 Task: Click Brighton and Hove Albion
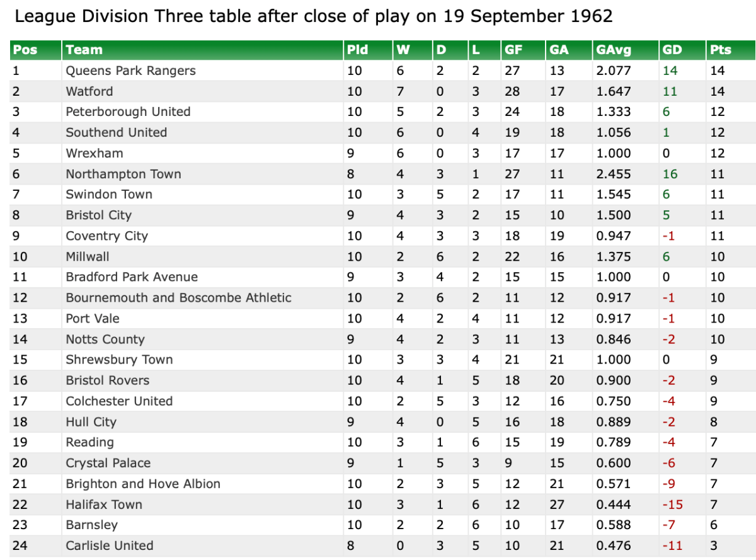[143, 484]
